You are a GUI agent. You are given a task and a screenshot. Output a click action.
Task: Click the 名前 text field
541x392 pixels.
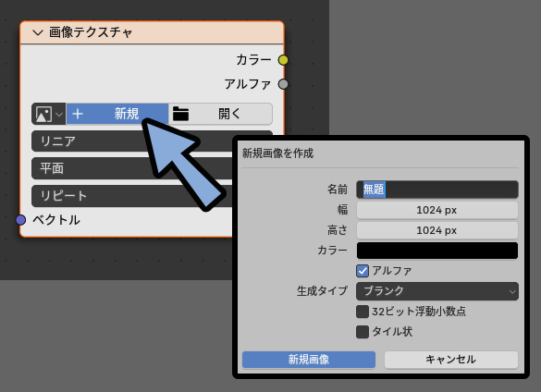pos(437,190)
